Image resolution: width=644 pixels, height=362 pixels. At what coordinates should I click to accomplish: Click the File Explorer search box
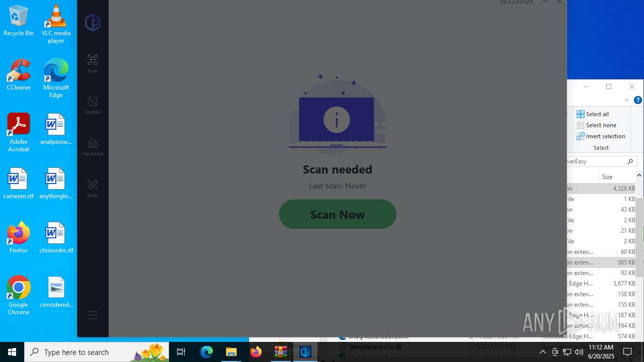click(x=602, y=161)
